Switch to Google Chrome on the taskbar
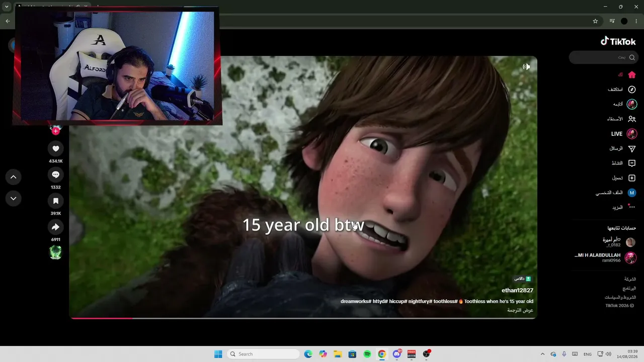Viewport: 644px width, 362px height. click(x=382, y=354)
